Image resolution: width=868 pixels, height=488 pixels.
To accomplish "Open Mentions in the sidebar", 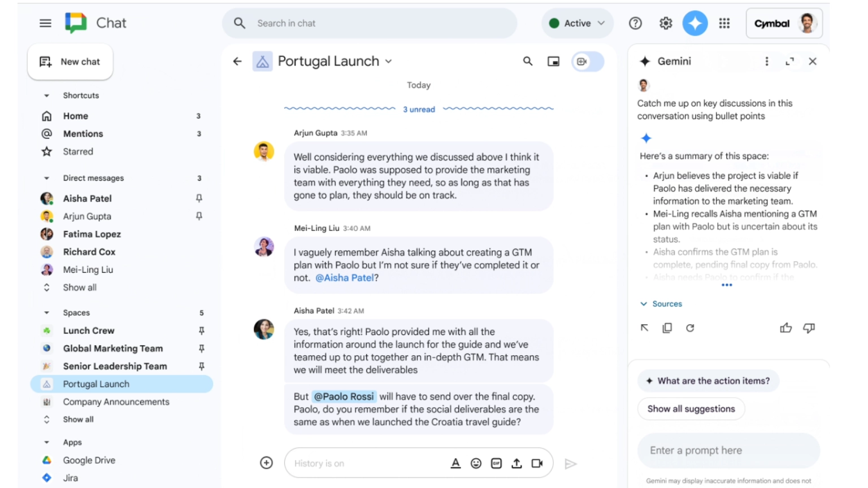I will click(x=83, y=134).
